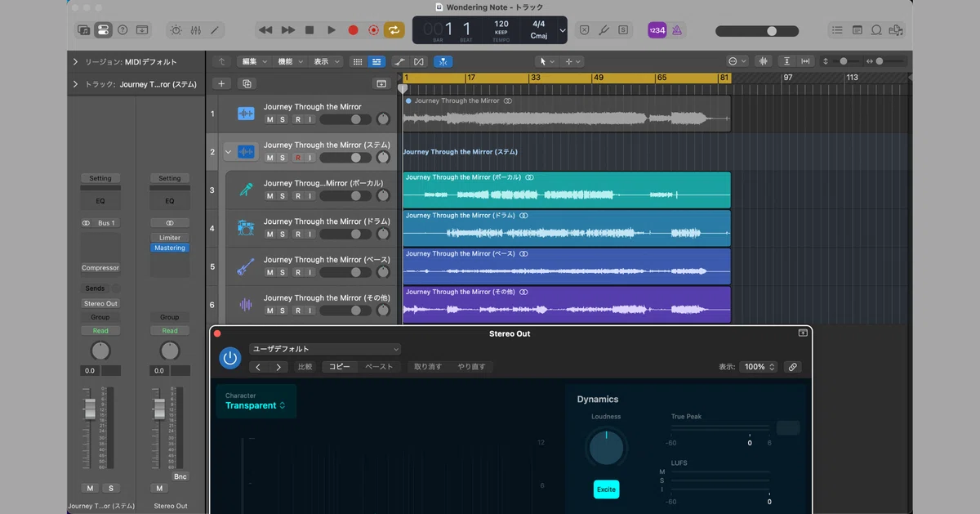
Task: Open the Toolbar download-arrow icon
Action: coord(142,30)
